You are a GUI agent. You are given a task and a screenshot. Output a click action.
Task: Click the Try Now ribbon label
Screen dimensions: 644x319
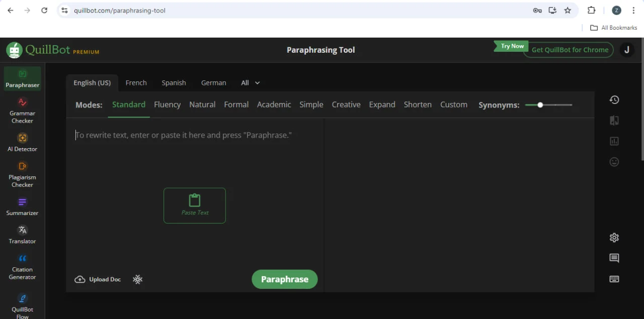(512, 46)
